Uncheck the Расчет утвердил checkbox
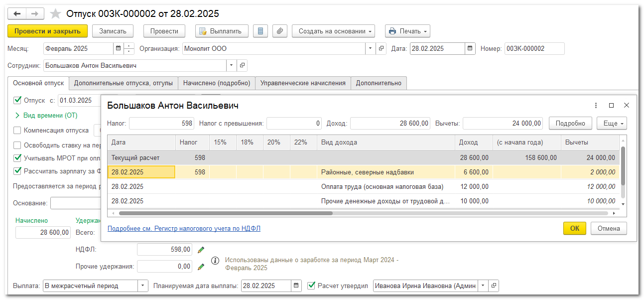The width and height of the screenshot is (644, 300). pos(312,286)
